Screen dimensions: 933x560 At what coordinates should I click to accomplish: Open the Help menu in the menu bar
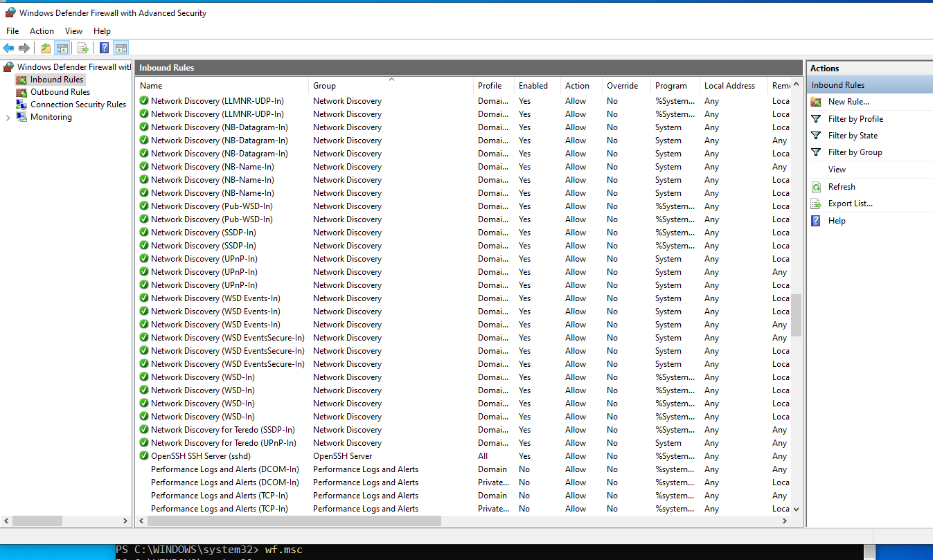(x=102, y=31)
